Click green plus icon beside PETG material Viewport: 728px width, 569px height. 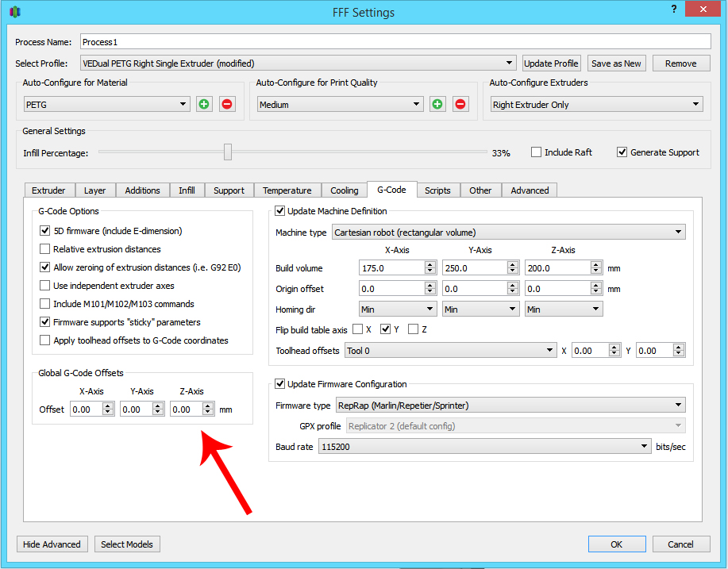point(204,104)
